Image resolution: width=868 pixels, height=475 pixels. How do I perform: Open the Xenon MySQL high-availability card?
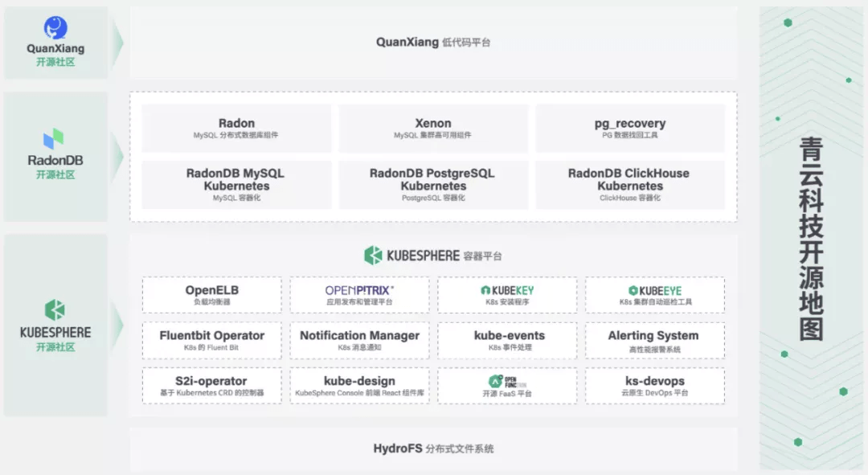click(x=433, y=129)
